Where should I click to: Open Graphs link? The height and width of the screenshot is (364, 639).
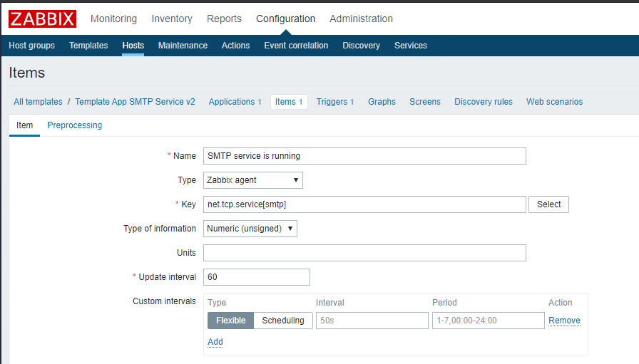click(x=382, y=102)
